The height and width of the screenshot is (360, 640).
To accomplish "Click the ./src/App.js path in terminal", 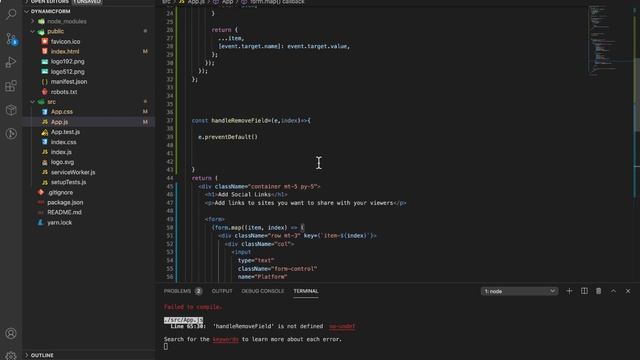I will point(183,320).
